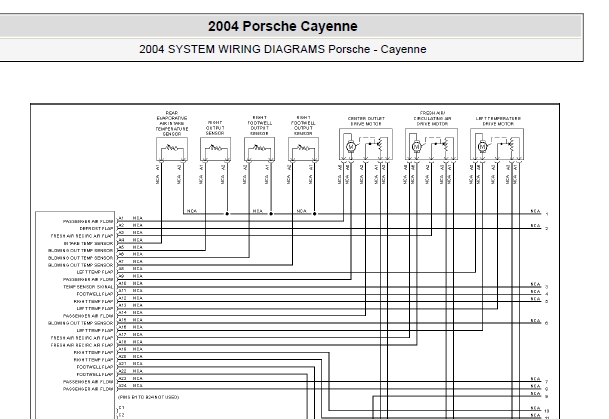Screen dimensions: 609x419
Task: Click the motor symbol in Center Outlet Drive Motor
Action: point(351,147)
